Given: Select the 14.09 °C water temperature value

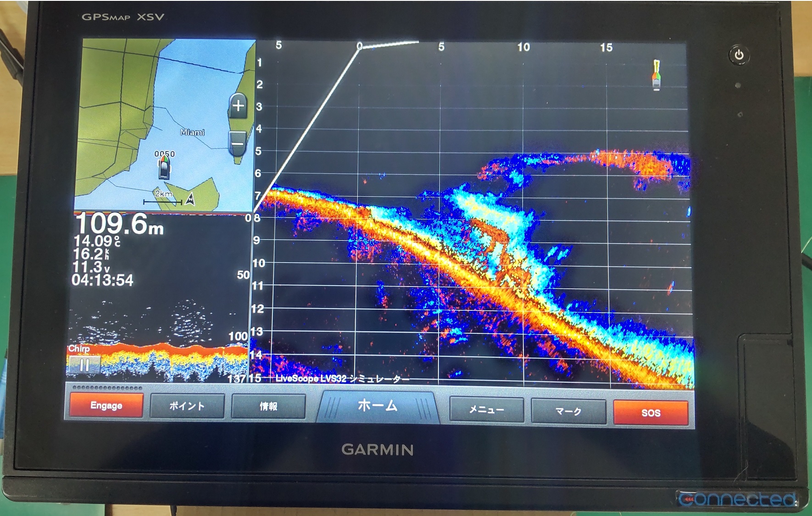Looking at the screenshot, I should point(97,241).
